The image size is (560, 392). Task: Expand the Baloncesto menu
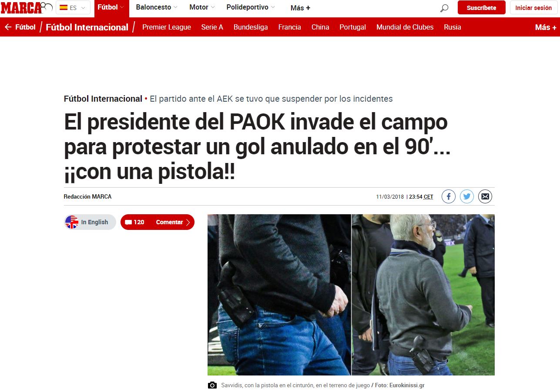(x=157, y=7)
